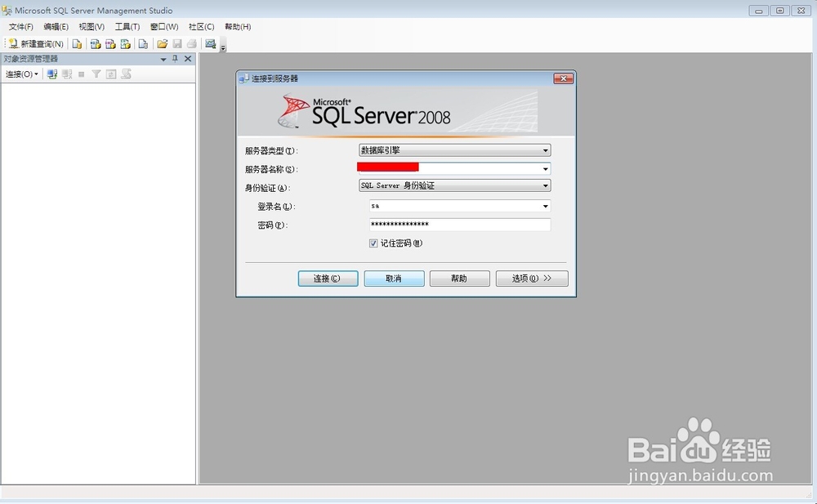Click the 取消 cancel button
Screen dimensions: 817x504
tap(394, 279)
